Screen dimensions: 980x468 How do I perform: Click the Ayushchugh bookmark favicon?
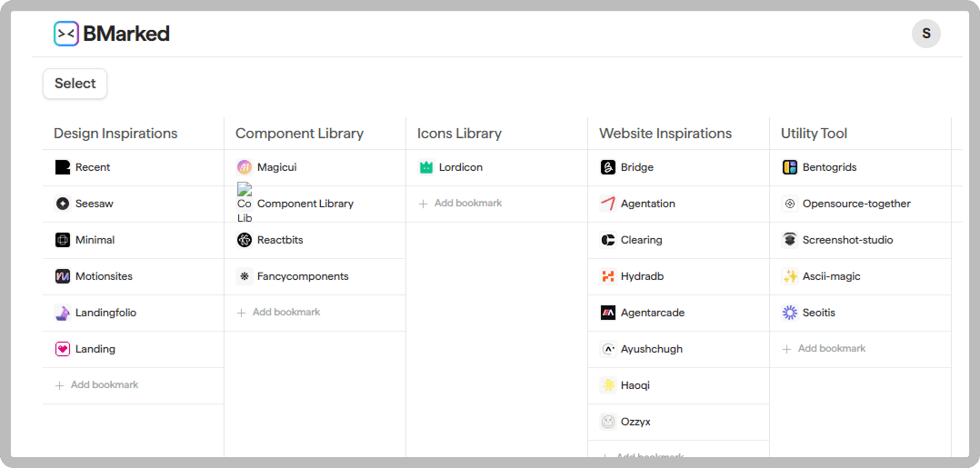(608, 349)
